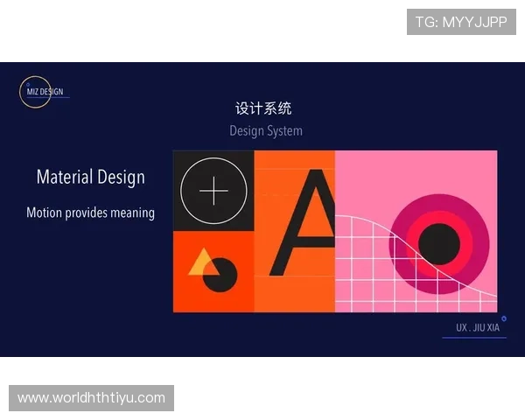Click the UX . JIU XIA signature

point(476,328)
